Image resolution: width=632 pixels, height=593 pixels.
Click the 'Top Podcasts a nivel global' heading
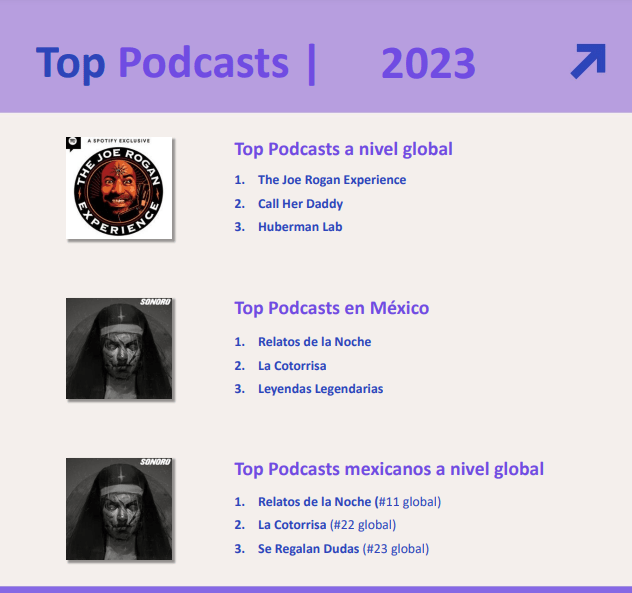point(343,149)
